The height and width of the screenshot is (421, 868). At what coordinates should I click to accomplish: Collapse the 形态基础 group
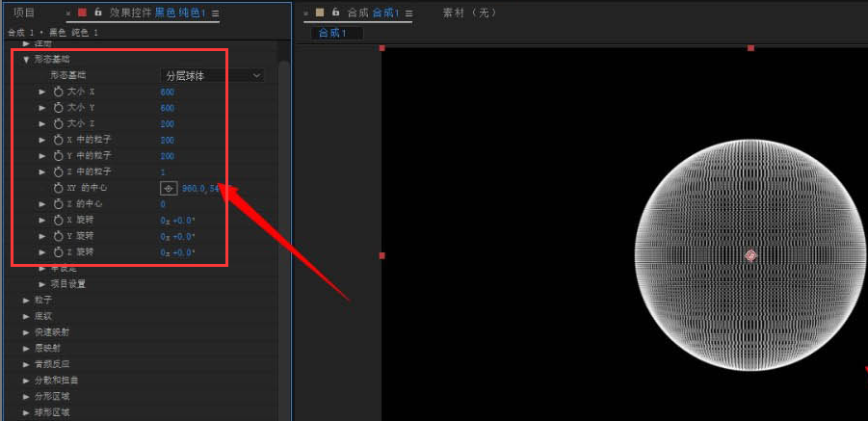point(27,59)
